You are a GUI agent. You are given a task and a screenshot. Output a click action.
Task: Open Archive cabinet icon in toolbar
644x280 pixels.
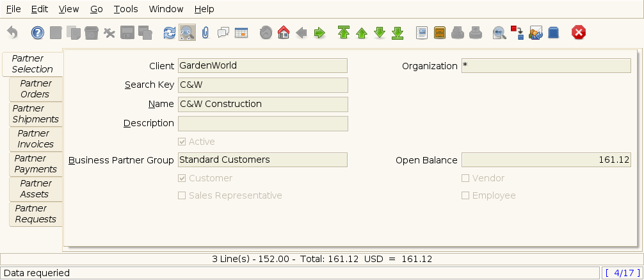click(x=439, y=33)
